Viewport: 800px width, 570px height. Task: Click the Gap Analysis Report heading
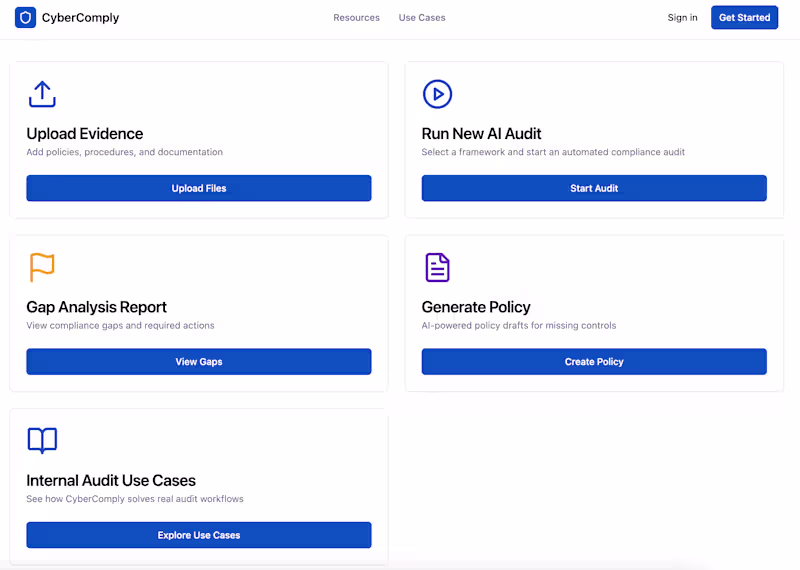click(x=96, y=307)
